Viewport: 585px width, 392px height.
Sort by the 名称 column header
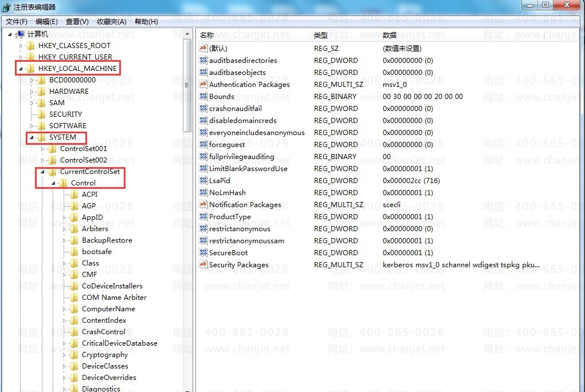pos(253,35)
